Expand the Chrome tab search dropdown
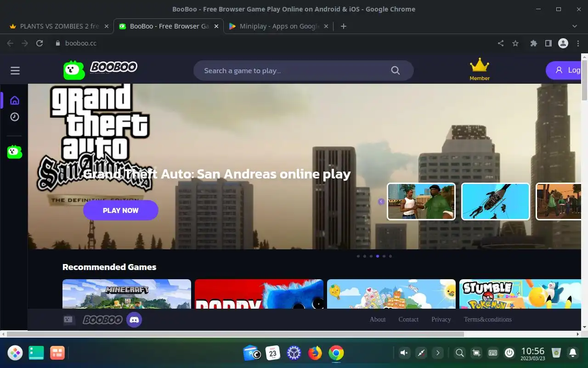The height and width of the screenshot is (368, 588). pyautogui.click(x=575, y=26)
